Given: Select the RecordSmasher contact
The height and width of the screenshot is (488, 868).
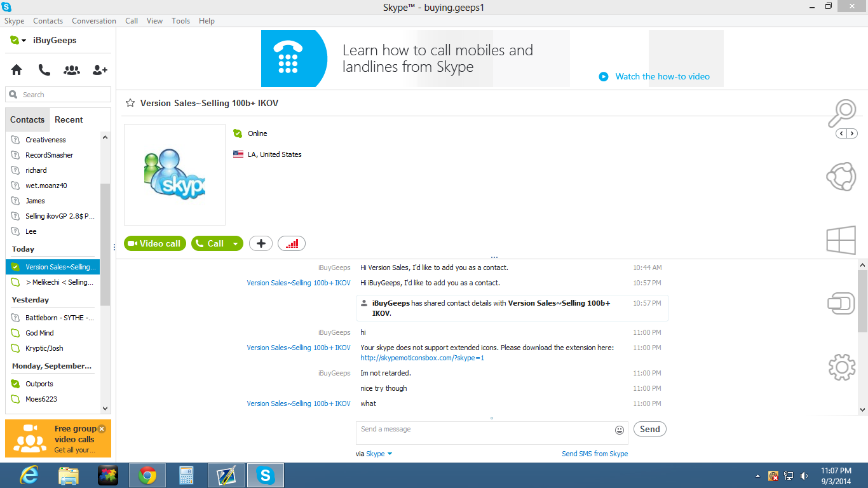Looking at the screenshot, I should click(53, 155).
